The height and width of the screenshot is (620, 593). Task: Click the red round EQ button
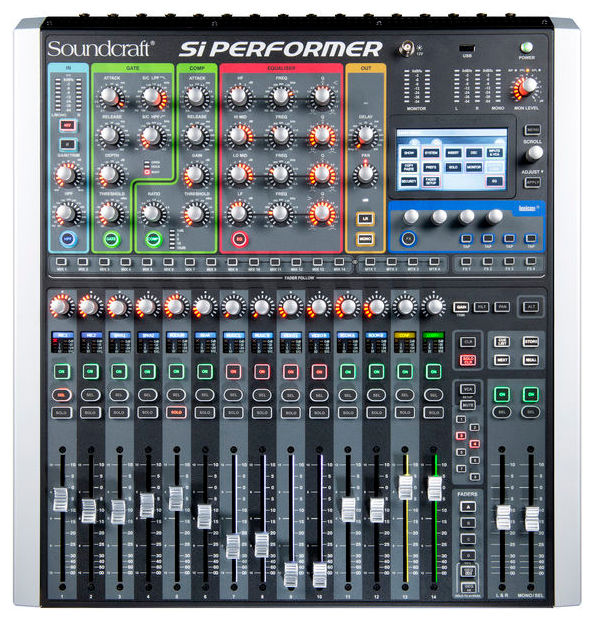(x=239, y=239)
